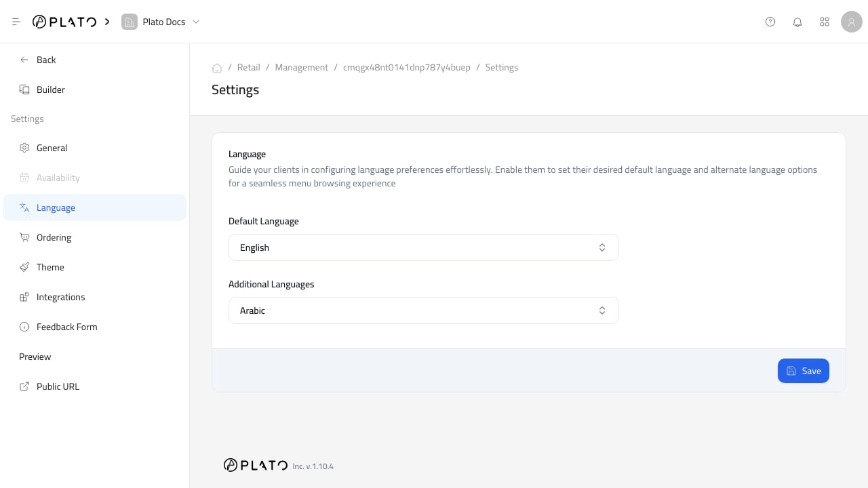Screen dimensions: 868x488
Task: Click the Builder copy icon
Action: click(24, 89)
